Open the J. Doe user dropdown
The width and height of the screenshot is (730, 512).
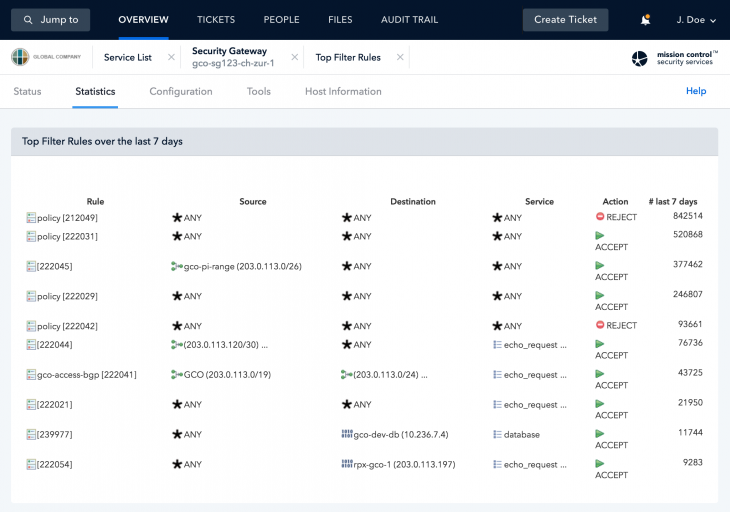pyautogui.click(x=696, y=20)
